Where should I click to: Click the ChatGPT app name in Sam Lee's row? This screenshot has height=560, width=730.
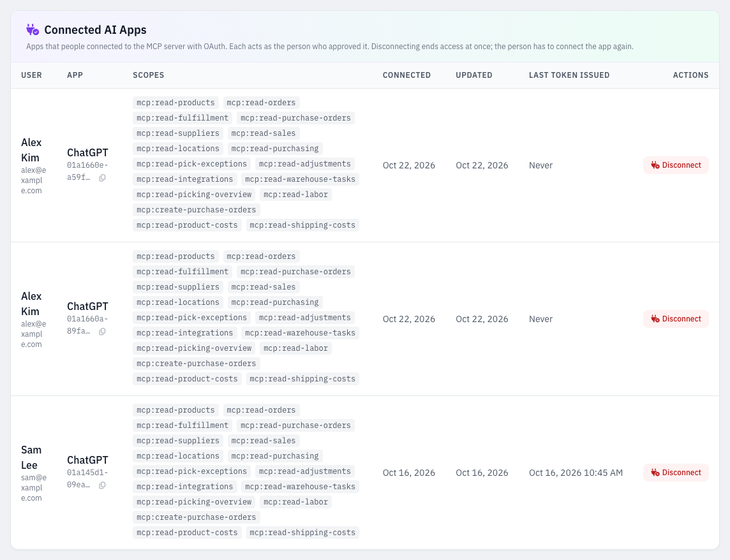pos(87,460)
